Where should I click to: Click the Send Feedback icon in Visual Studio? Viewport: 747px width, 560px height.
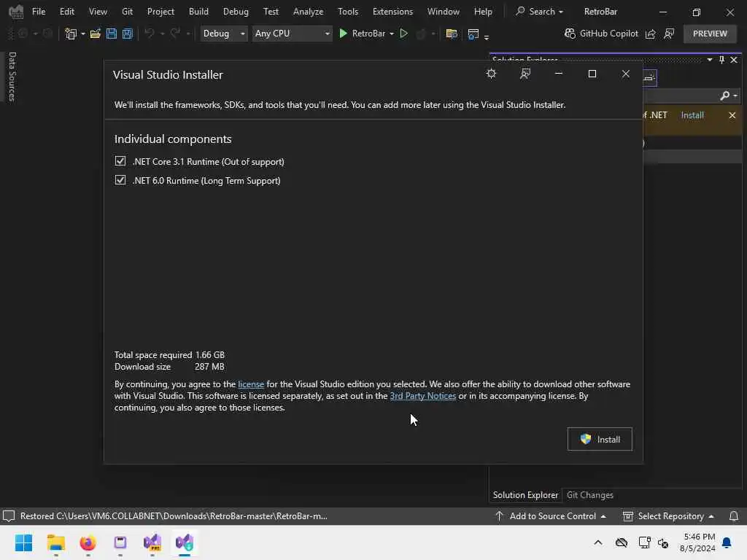coord(669,34)
